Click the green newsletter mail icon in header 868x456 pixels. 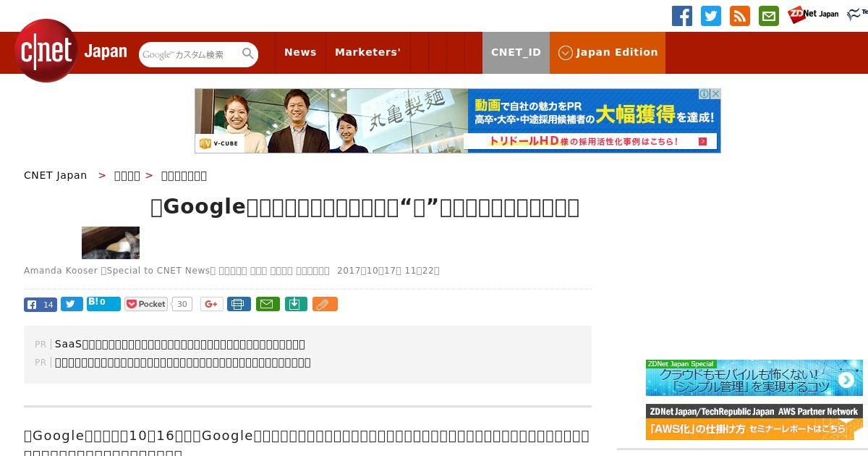(x=769, y=16)
